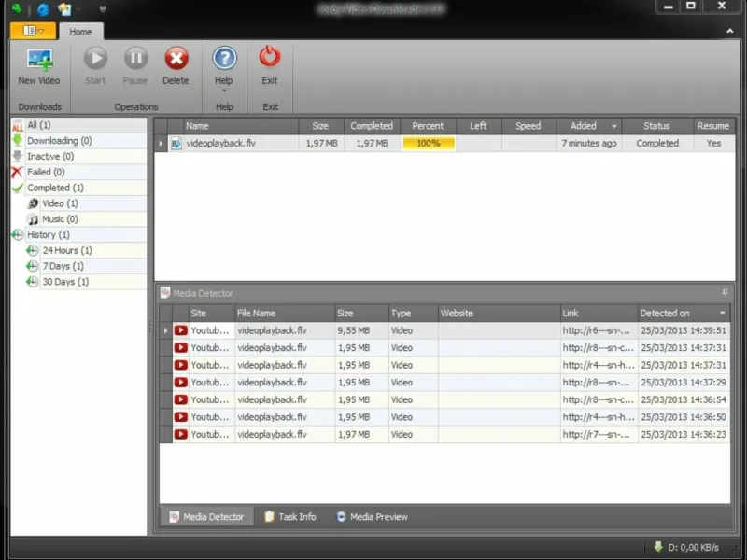The width and height of the screenshot is (747, 560).
Task: Select Downloading (0) category
Action: (79, 141)
